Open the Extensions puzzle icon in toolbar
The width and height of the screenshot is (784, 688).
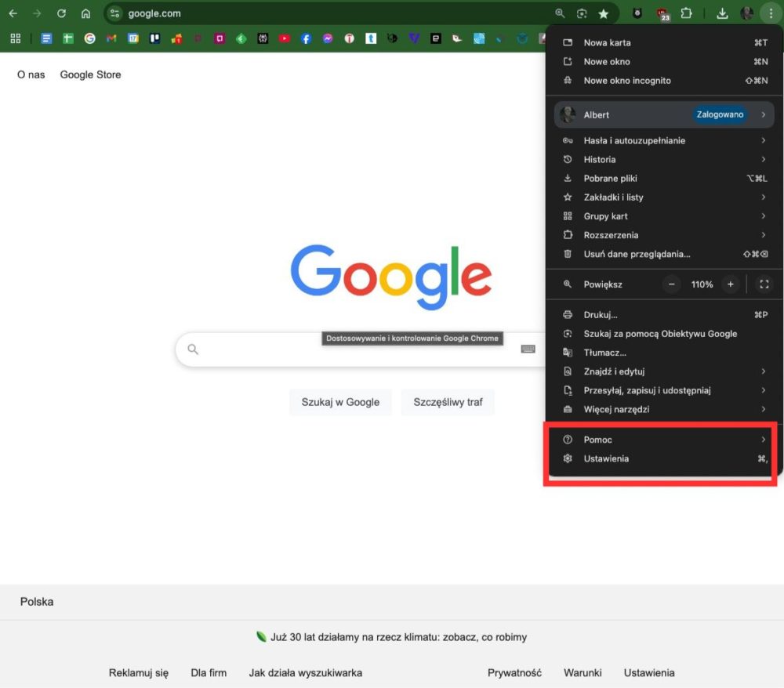coord(687,13)
